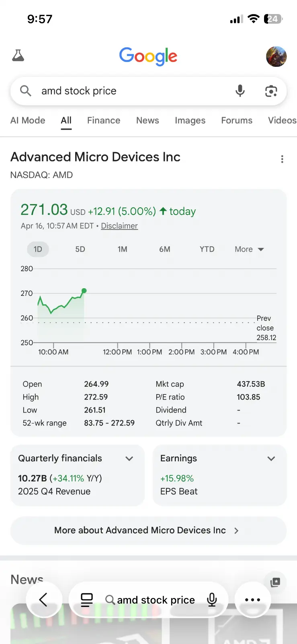The height and width of the screenshot is (644, 297).
Task: Open three-dot options for AMD card
Action: coord(282,159)
